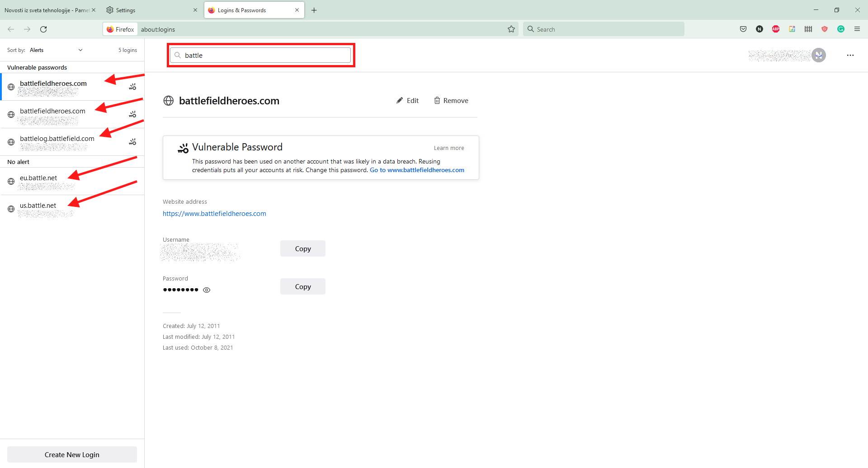The image size is (868, 468).
Task: Open the Firefox hamburger application menu
Action: click(857, 29)
